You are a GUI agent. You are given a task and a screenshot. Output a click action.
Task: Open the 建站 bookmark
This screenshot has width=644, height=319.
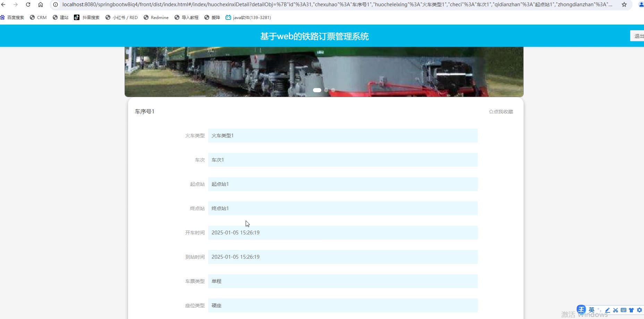60,17
